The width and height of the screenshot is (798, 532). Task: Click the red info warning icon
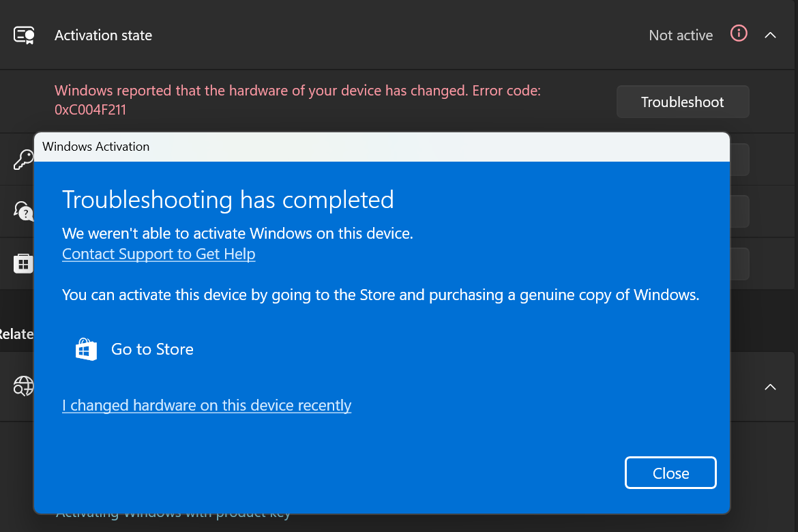pos(739,33)
